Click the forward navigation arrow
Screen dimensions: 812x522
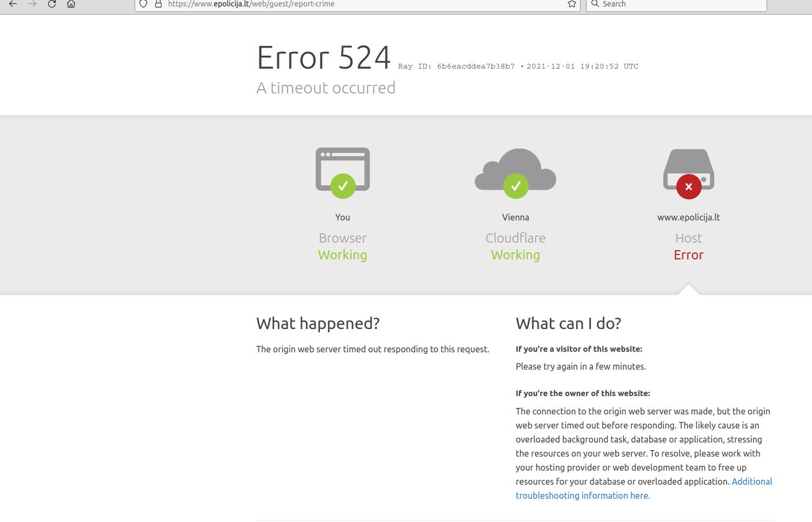pyautogui.click(x=32, y=4)
